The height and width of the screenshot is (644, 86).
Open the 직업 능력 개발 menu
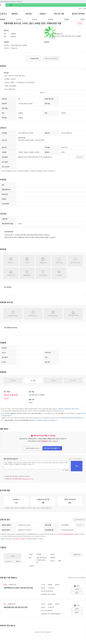[59, 14]
